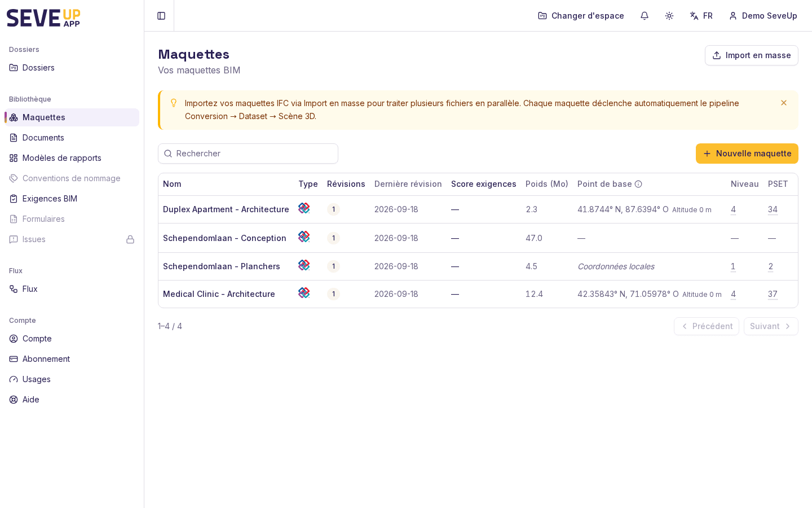Screen dimensions: 812x508
Task: Open Medical Clinic - Architecture maquette
Action: tap(219, 294)
